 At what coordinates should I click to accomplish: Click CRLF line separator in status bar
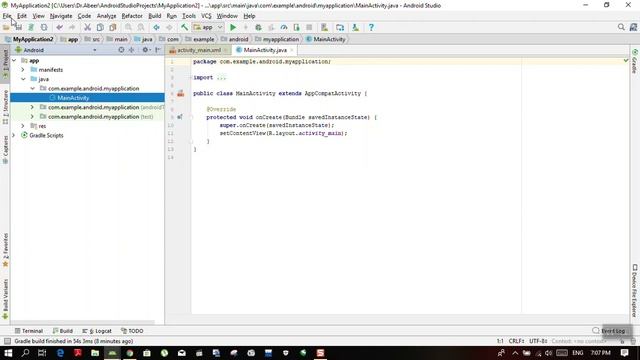(x=516, y=341)
